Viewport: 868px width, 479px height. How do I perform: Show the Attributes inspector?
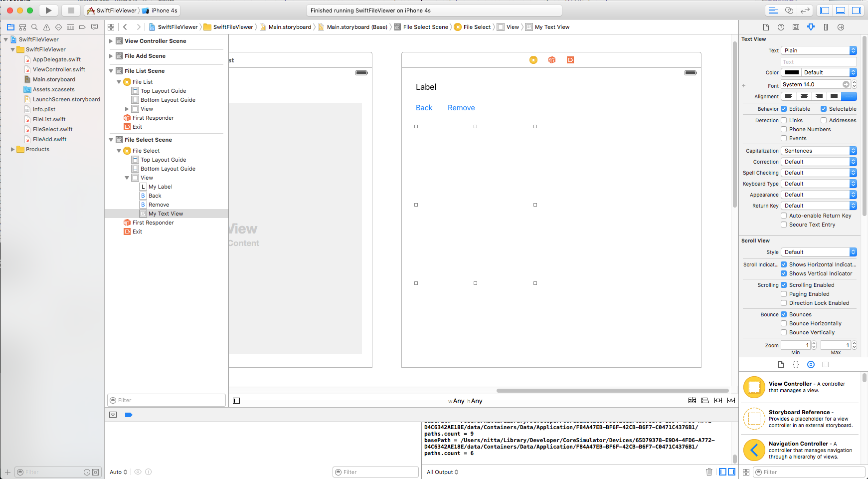click(x=811, y=27)
